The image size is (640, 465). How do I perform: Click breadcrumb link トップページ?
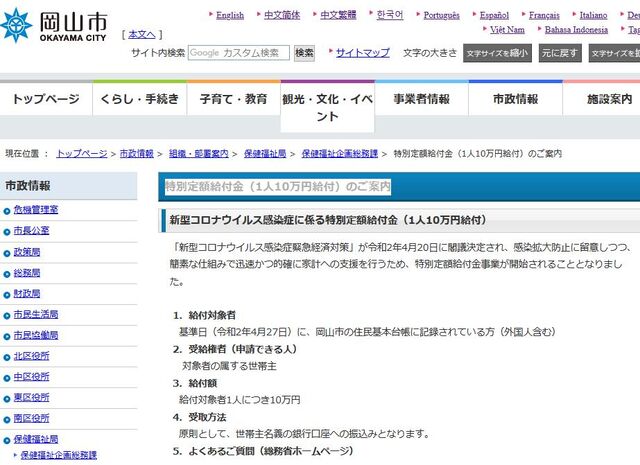[x=82, y=154]
